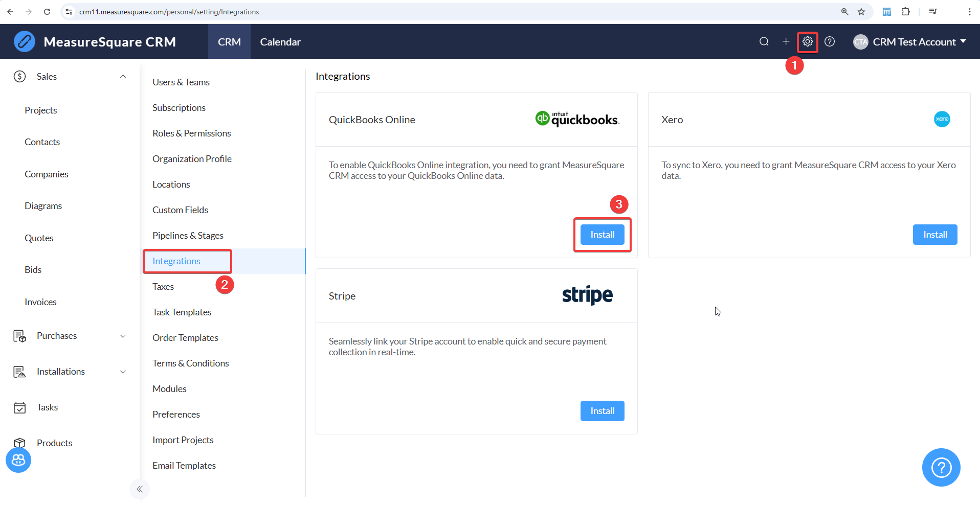Screen dimensions: 980x506
Task: Open Email Templates settings
Action: pos(184,466)
